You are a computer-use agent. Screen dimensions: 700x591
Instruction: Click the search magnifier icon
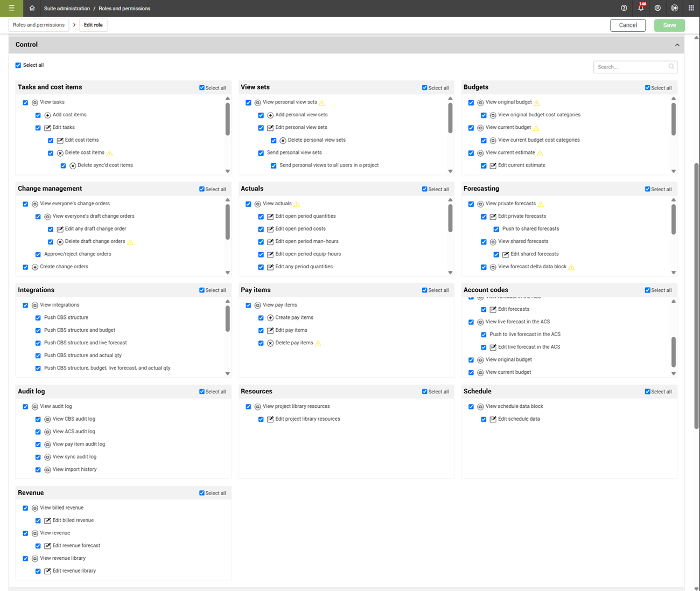coord(671,67)
